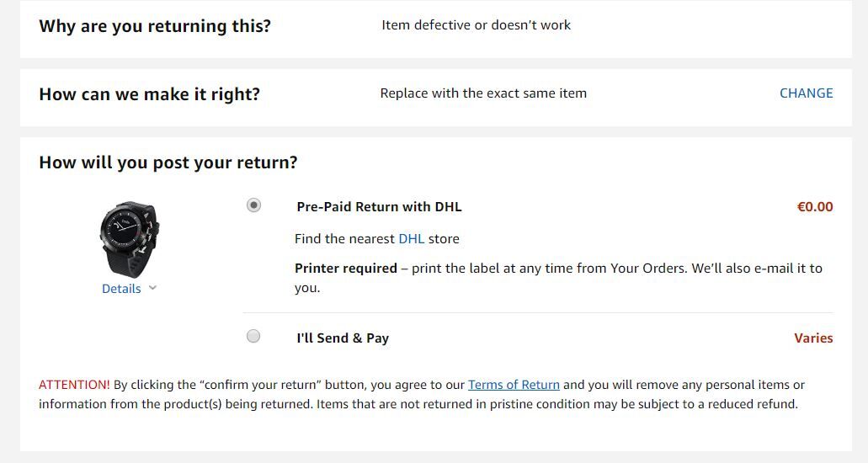Click the 'How can we make it right?' heading
868x463 pixels.
tap(149, 94)
